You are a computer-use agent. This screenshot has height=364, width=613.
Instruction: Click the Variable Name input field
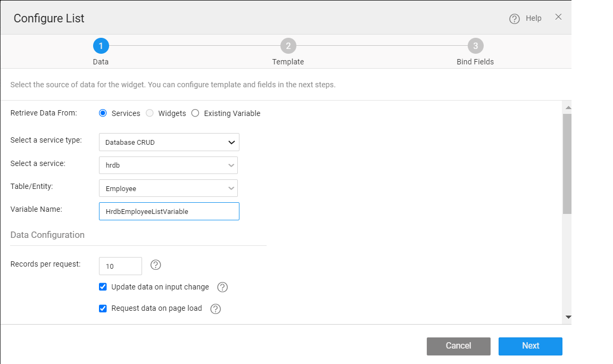169,211
